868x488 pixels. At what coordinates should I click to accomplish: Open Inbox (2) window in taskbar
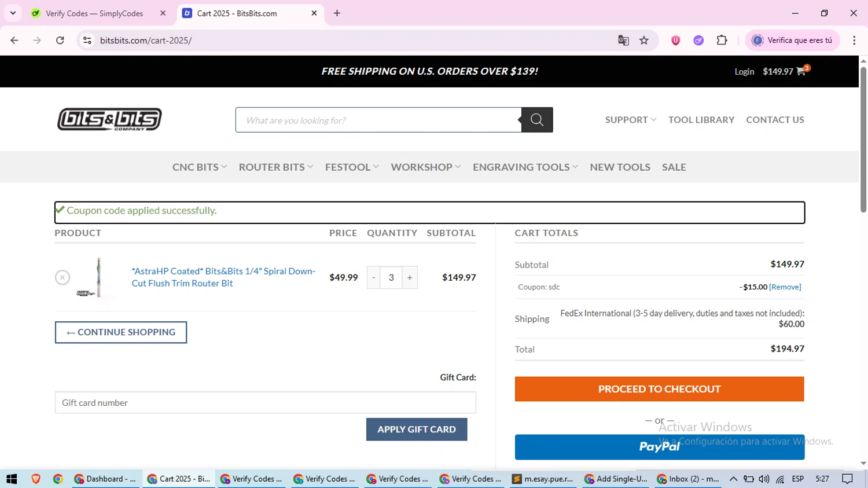689,479
